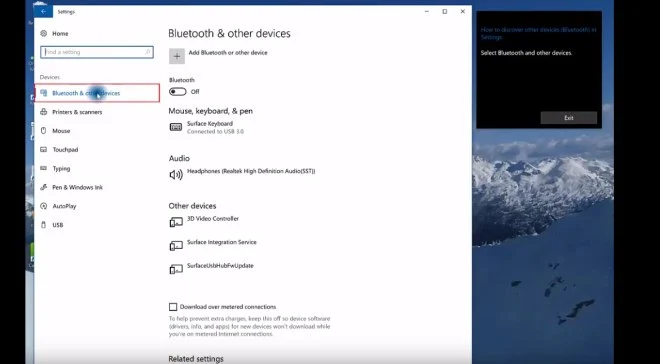The height and width of the screenshot is (364, 660).
Task: Close the Settings window
Action: point(463,11)
